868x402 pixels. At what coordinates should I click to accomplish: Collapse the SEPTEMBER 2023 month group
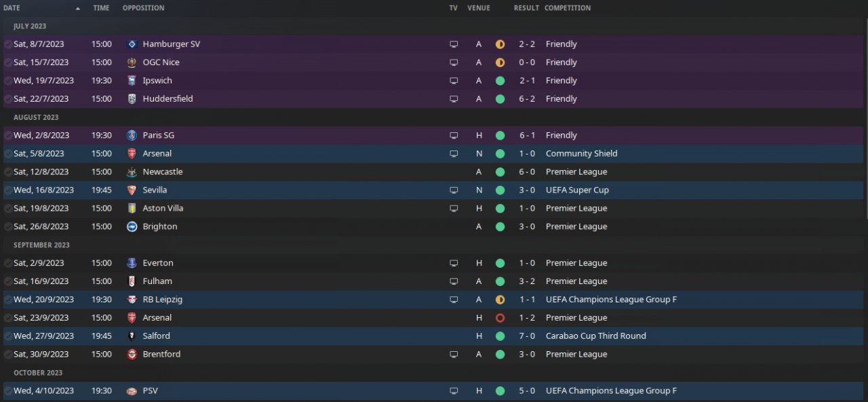[x=41, y=245]
